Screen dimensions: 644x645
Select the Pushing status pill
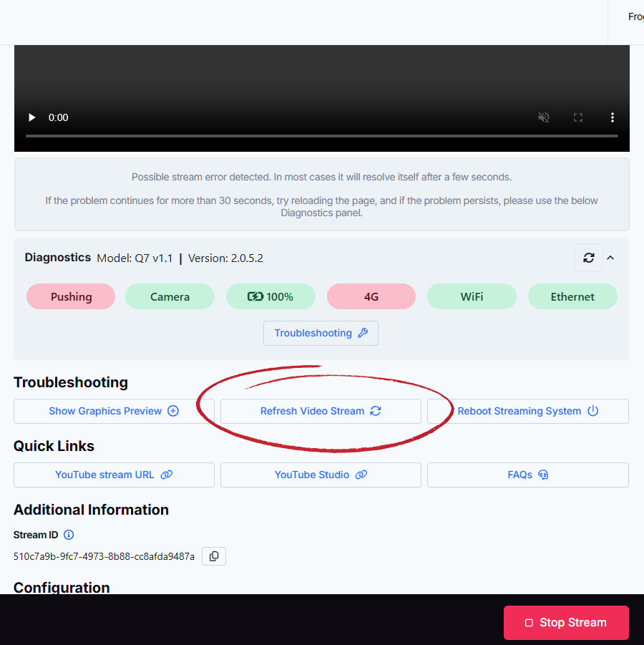[x=71, y=296]
